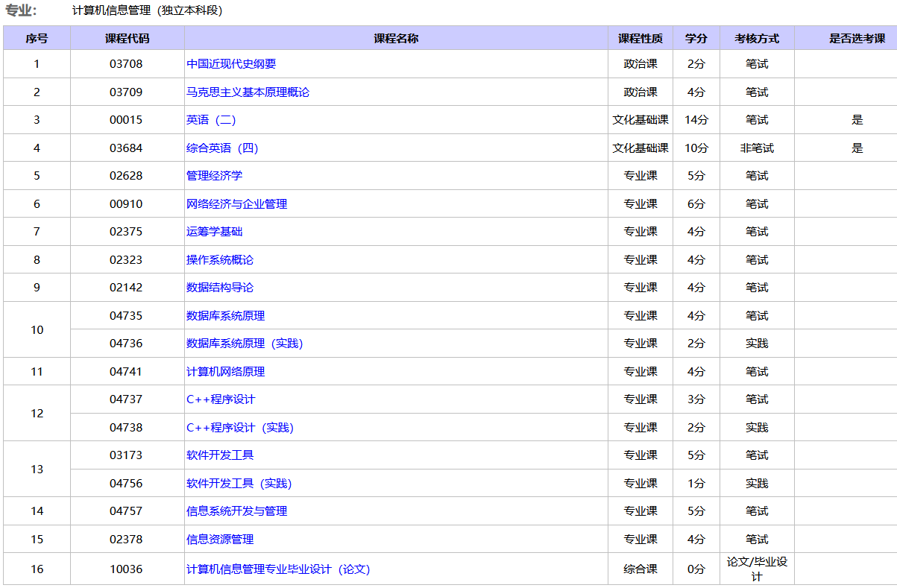Open the 信息资源管理 course link
The height and width of the screenshot is (588, 897).
pyautogui.click(x=220, y=540)
